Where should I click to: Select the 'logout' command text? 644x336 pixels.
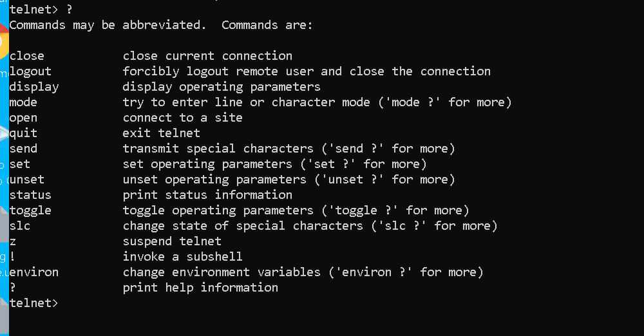pyautogui.click(x=30, y=71)
